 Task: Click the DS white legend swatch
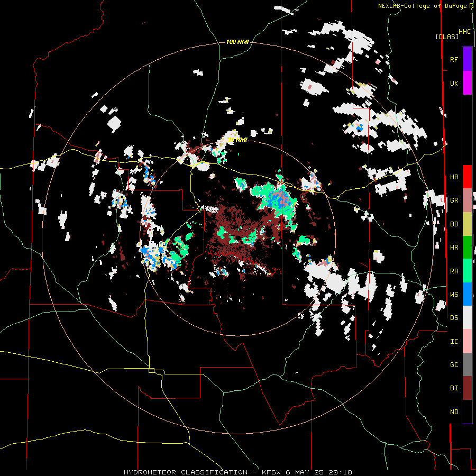click(467, 317)
